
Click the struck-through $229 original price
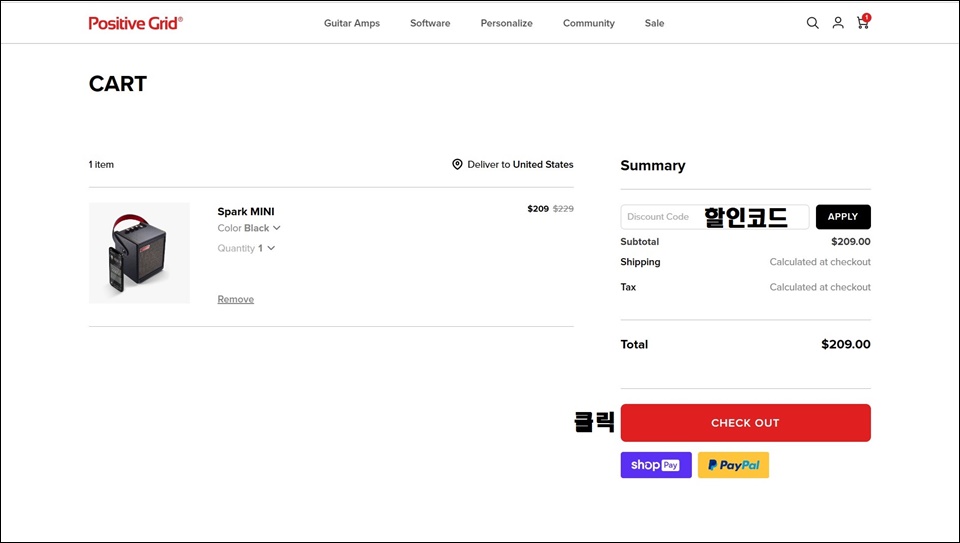(563, 209)
